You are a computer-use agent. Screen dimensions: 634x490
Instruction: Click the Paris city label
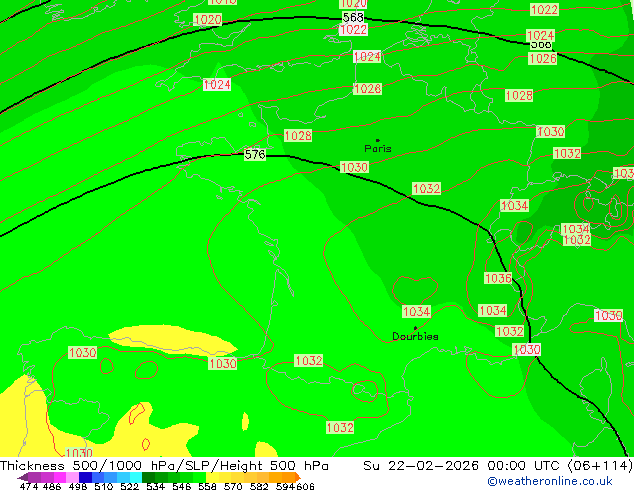click(378, 148)
